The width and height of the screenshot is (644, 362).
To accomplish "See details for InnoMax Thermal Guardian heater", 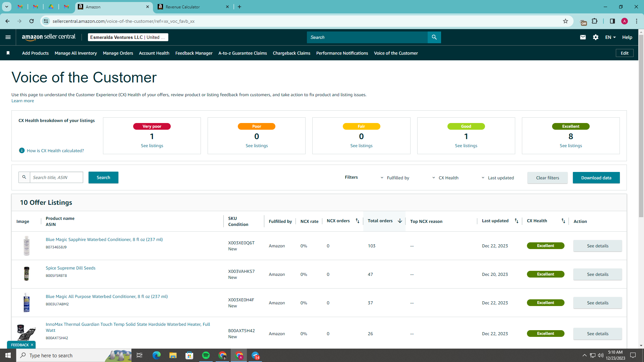I will tap(597, 334).
